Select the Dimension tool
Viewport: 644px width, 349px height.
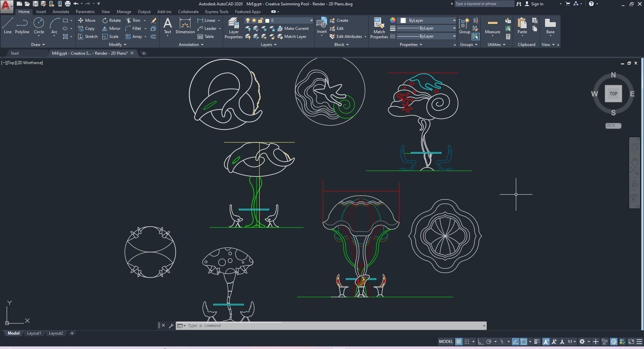point(185,26)
